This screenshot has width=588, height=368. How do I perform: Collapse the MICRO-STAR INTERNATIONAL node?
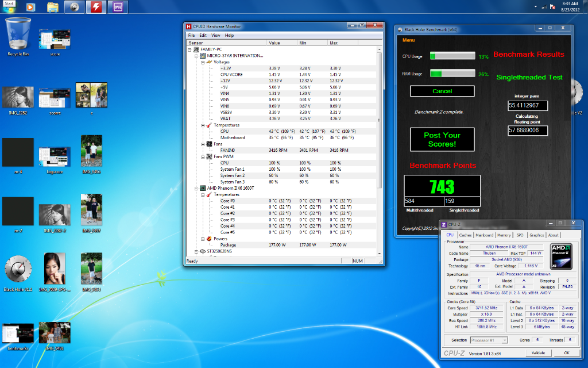coord(196,56)
